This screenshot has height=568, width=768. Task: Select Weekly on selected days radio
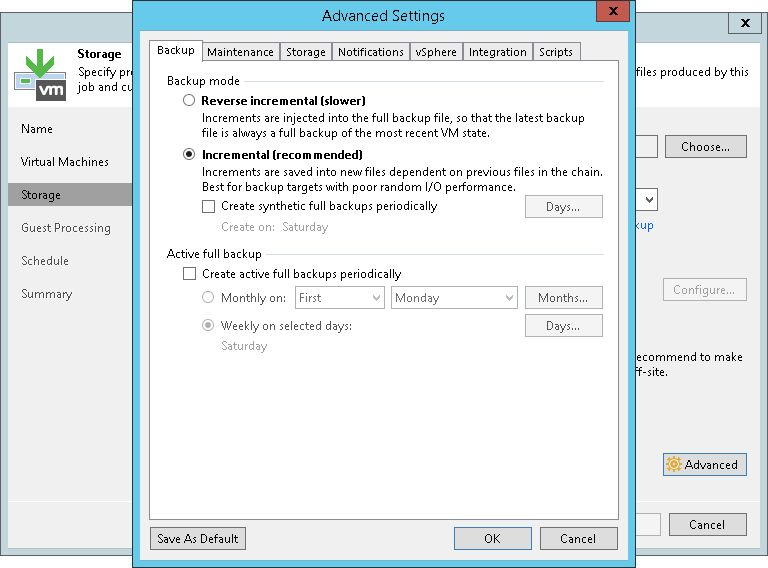208,325
